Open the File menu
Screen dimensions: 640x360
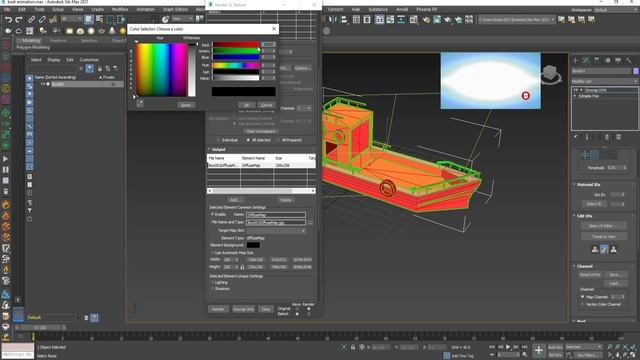pyautogui.click(x=7, y=9)
